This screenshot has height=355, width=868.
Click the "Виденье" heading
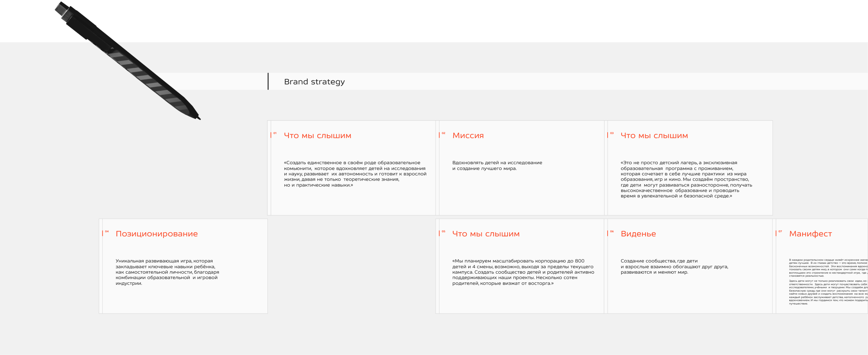[638, 234]
